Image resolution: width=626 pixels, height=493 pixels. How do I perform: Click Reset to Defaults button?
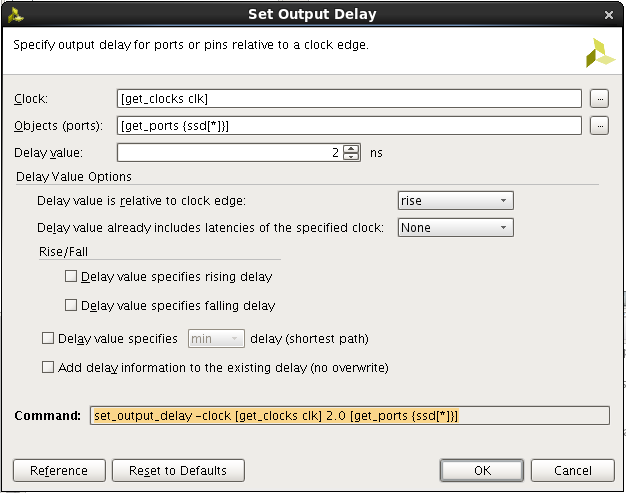click(178, 471)
